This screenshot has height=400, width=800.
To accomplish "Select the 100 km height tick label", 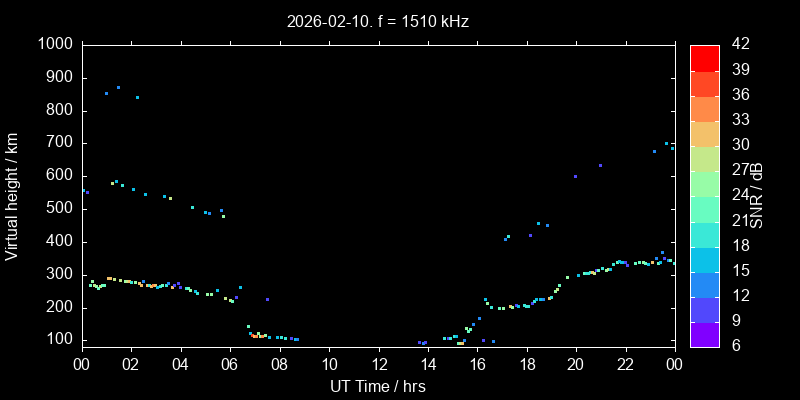I will pyautogui.click(x=58, y=340).
